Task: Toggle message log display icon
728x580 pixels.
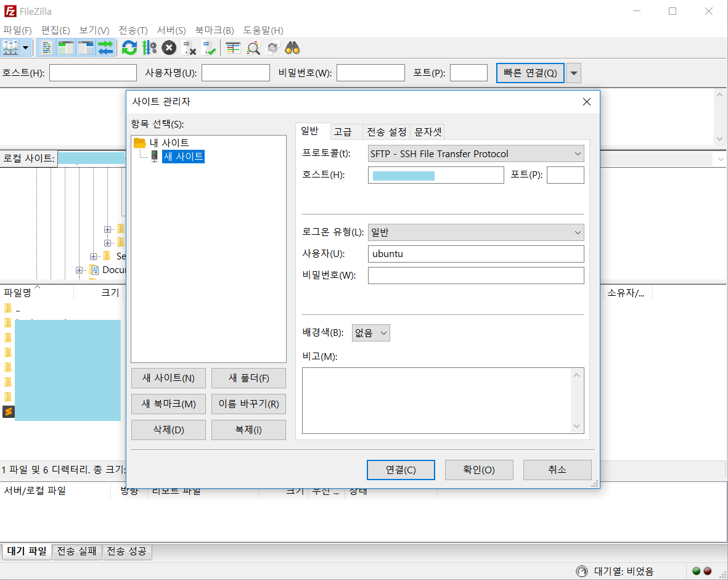Action: tap(46, 48)
